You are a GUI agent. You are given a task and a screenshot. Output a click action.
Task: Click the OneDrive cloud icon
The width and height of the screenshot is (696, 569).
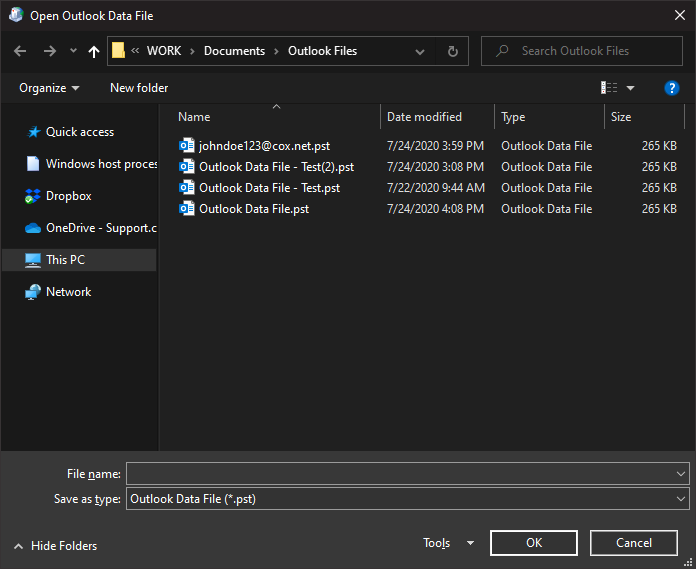[33, 228]
